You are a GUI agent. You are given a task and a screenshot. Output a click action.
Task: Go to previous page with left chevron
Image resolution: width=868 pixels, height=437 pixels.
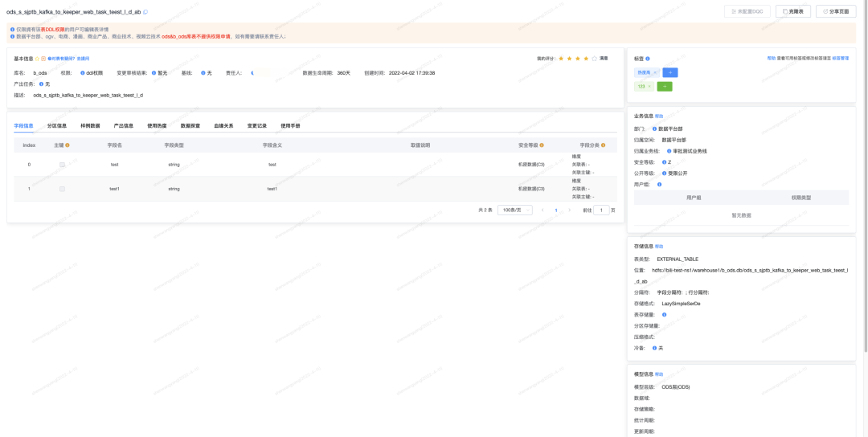pos(542,210)
